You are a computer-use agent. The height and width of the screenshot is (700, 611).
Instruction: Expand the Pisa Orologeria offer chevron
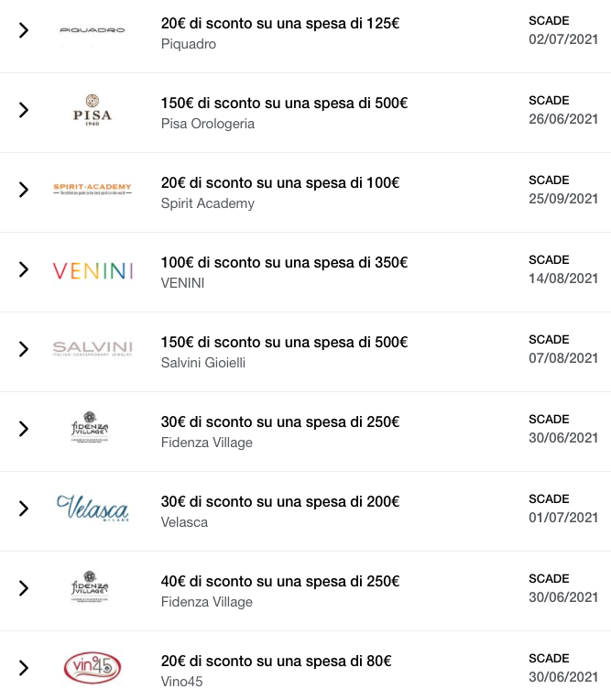point(24,110)
